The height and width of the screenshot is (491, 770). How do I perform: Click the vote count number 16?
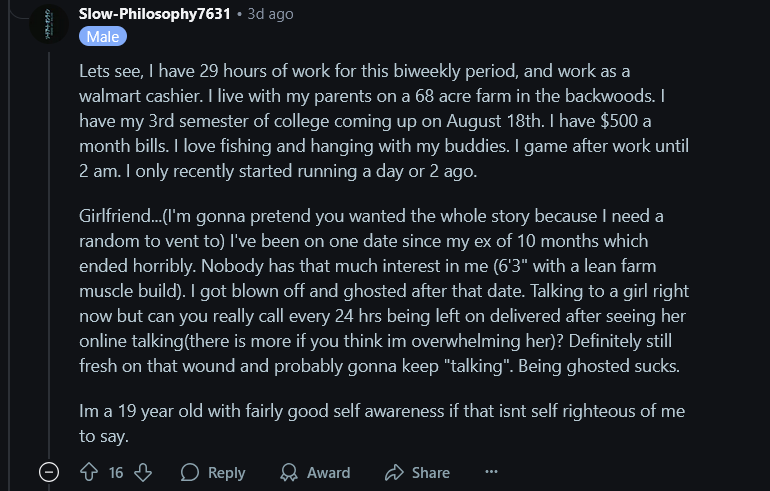coord(116,472)
